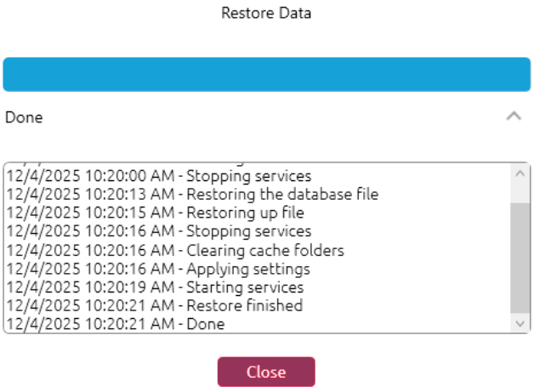
Task: Click the empty space right of the Done log entry
Action: (366, 324)
